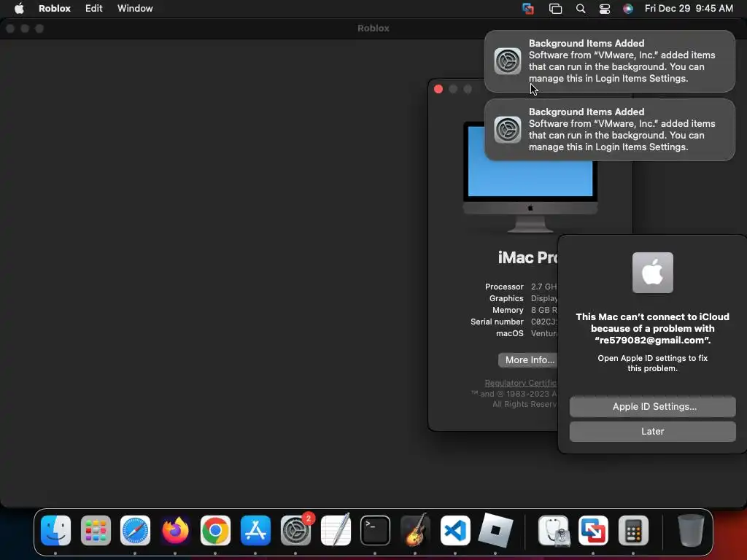Click the Memory label in About This Mac

click(x=508, y=310)
